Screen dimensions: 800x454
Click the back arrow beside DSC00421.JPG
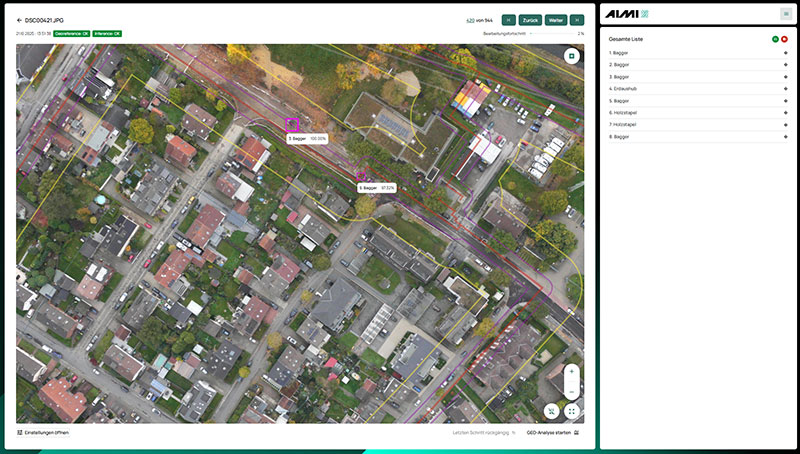(x=19, y=19)
